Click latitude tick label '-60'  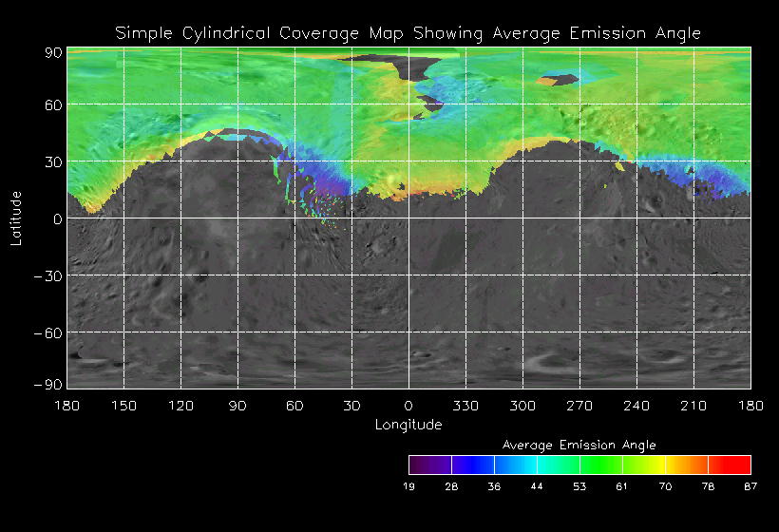48,332
